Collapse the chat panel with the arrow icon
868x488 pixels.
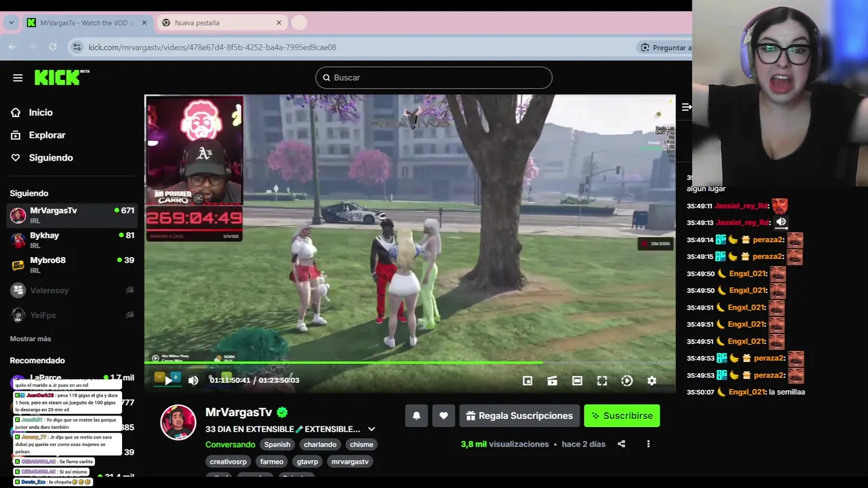[686, 107]
